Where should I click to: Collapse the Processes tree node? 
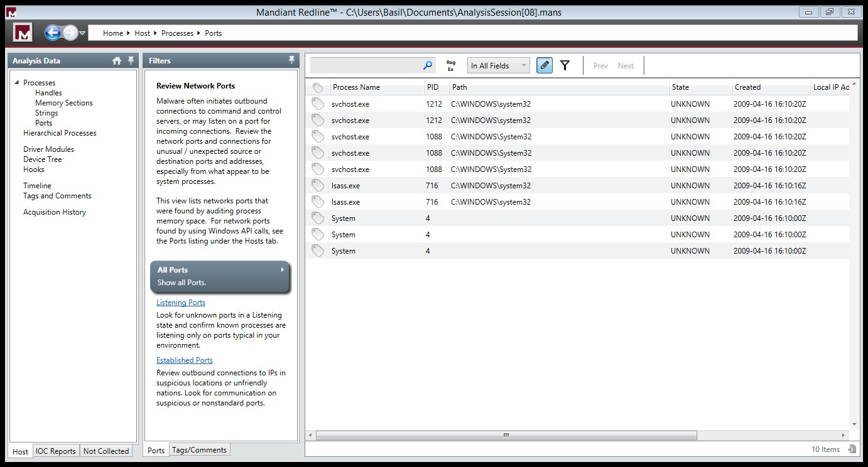click(x=17, y=82)
